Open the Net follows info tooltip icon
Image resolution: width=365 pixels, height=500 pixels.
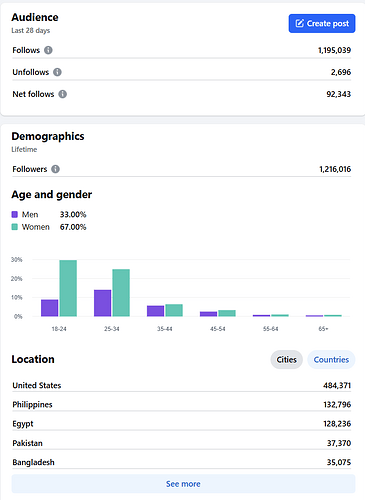[63, 94]
